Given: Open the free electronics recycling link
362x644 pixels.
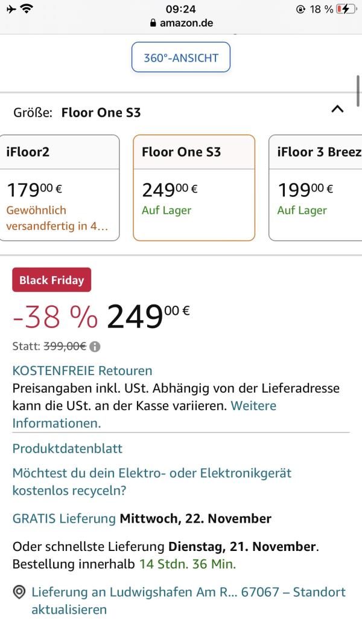Looking at the screenshot, I should click(x=151, y=481).
